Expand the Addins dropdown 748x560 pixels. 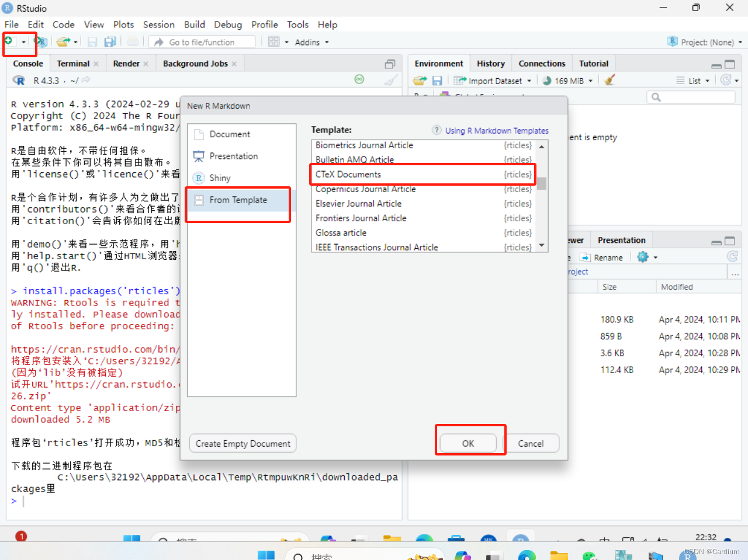click(311, 41)
